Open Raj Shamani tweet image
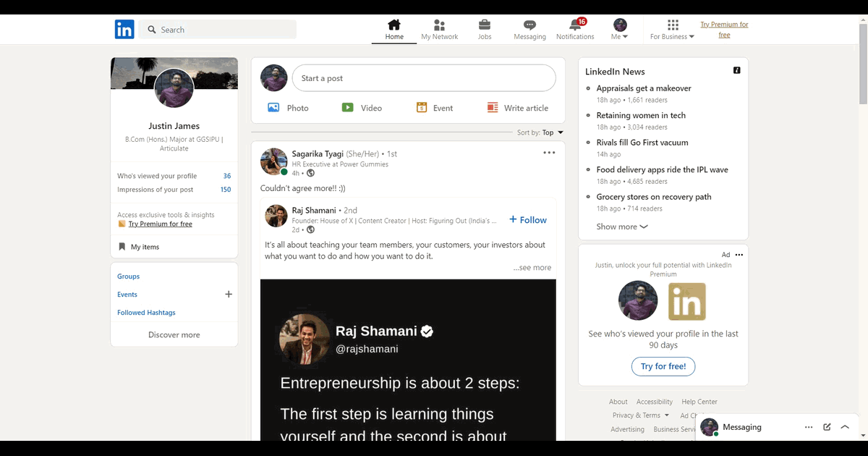 coord(408,360)
